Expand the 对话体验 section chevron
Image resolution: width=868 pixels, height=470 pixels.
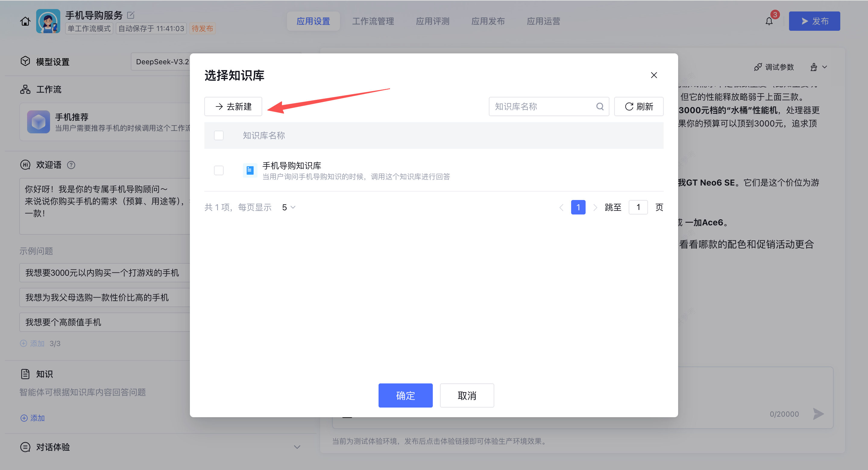pos(297,447)
